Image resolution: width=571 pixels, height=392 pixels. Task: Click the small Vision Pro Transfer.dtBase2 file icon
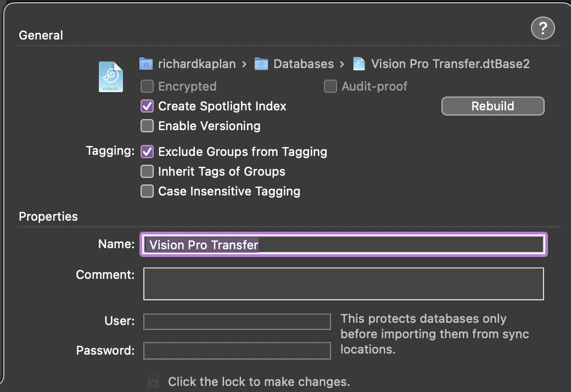(359, 64)
